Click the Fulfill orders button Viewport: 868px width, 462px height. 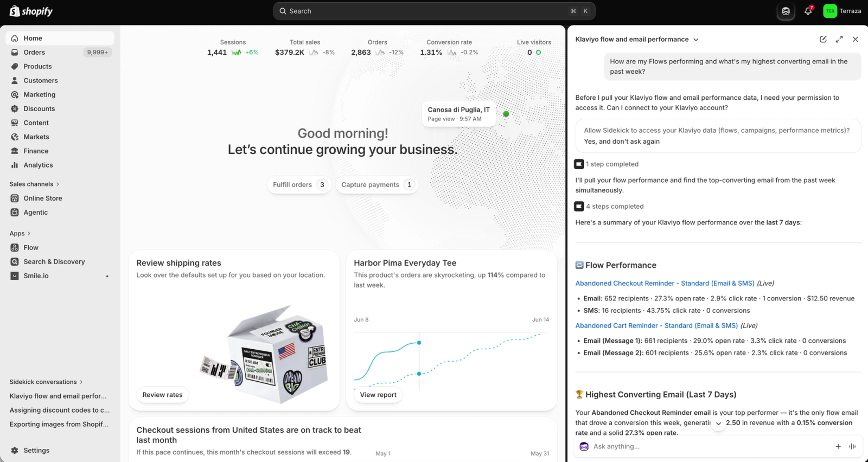(299, 184)
